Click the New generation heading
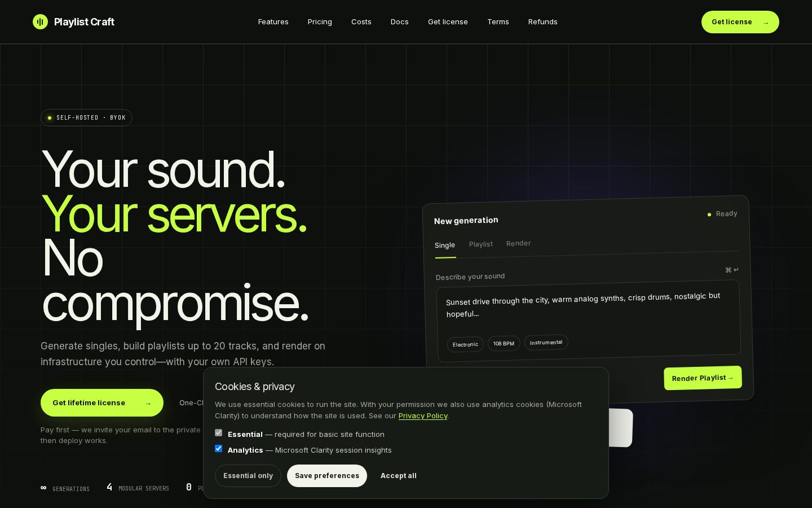 (x=466, y=221)
